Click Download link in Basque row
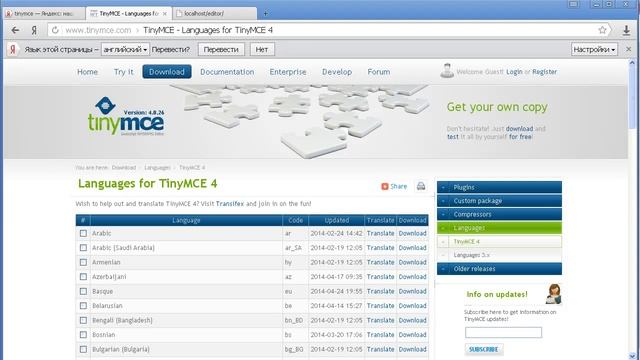This screenshot has width=640, height=360. point(412,291)
